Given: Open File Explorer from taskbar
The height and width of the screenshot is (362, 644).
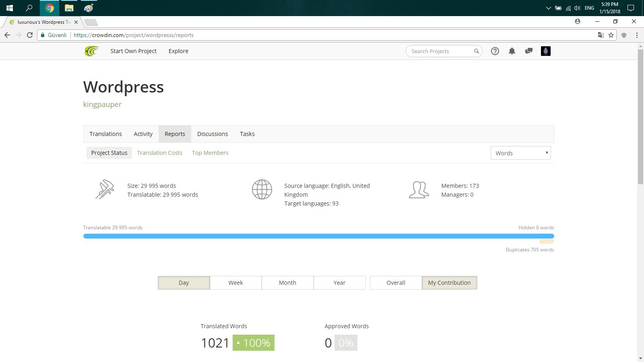Looking at the screenshot, I should pyautogui.click(x=69, y=8).
